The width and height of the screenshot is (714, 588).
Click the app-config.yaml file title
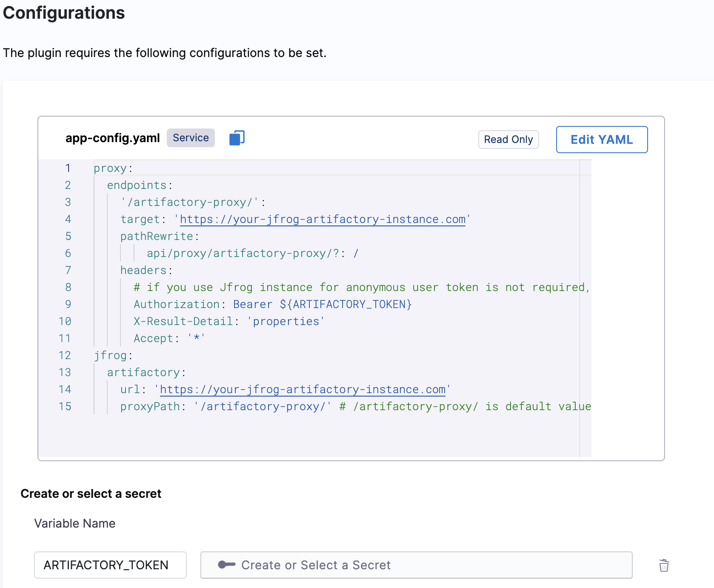[112, 138]
